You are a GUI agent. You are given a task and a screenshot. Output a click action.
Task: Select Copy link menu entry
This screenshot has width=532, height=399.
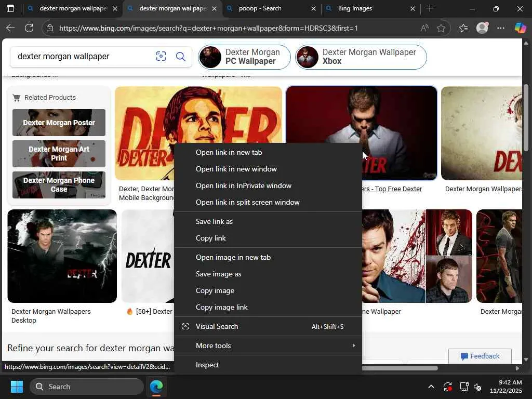268,238
